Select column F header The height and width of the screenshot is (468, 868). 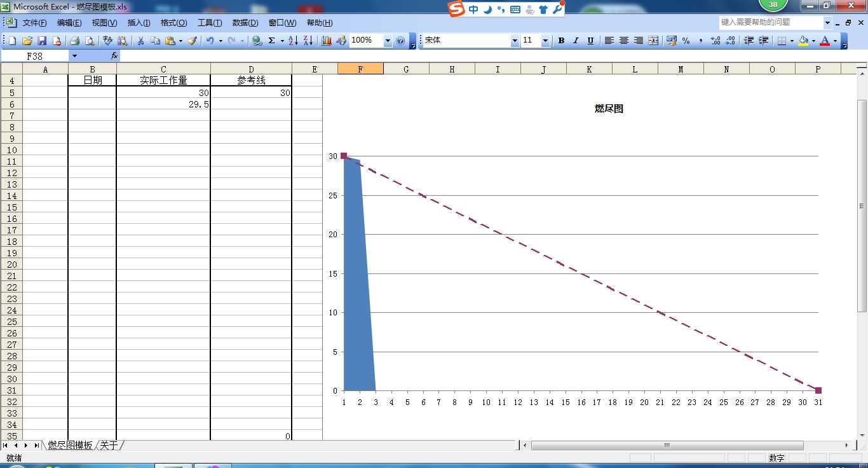[x=360, y=69]
